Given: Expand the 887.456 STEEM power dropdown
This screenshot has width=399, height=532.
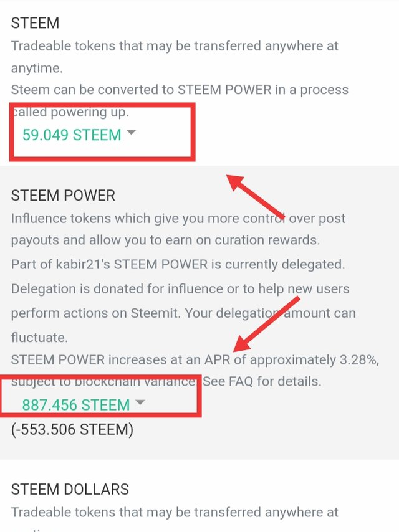Looking at the screenshot, I should tap(84, 404).
